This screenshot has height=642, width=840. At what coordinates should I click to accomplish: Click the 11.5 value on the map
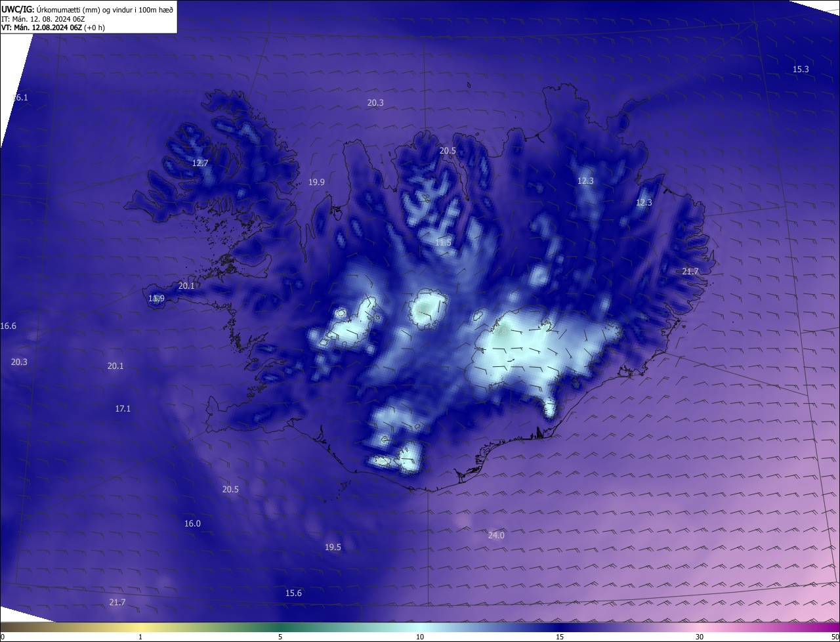point(443,242)
